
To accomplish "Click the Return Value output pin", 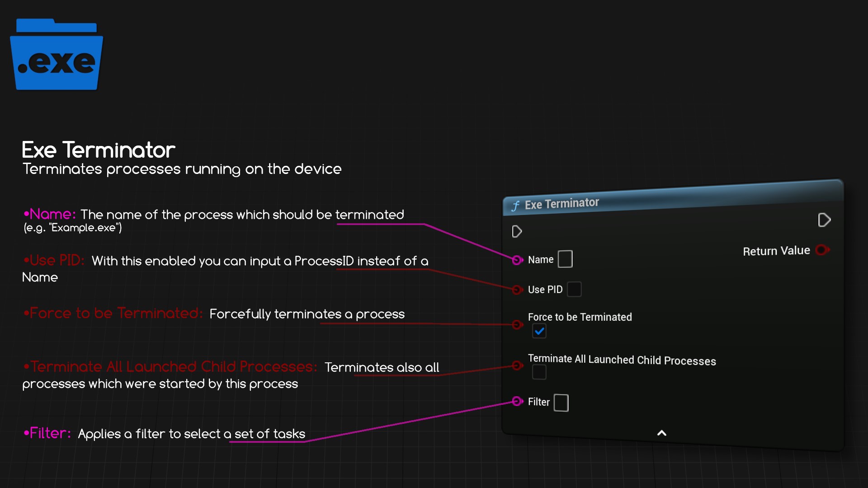I will pyautogui.click(x=822, y=250).
